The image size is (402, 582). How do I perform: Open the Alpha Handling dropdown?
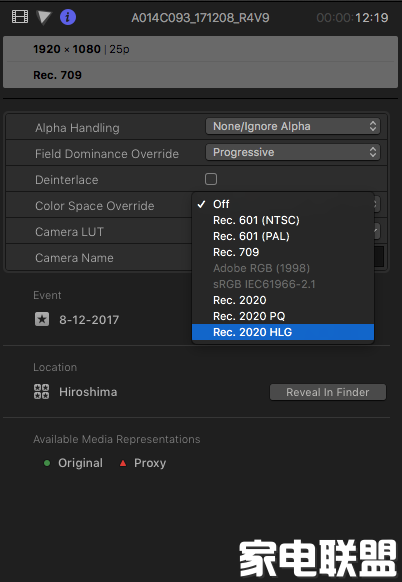click(x=293, y=126)
